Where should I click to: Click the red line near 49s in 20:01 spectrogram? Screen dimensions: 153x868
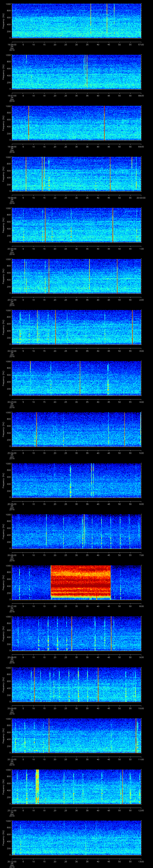117,276
